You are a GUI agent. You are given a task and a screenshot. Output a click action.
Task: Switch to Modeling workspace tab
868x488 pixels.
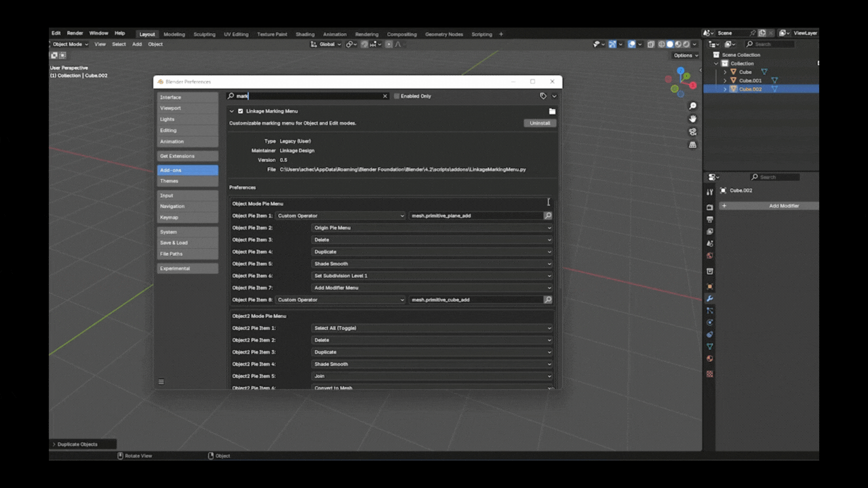[174, 35]
